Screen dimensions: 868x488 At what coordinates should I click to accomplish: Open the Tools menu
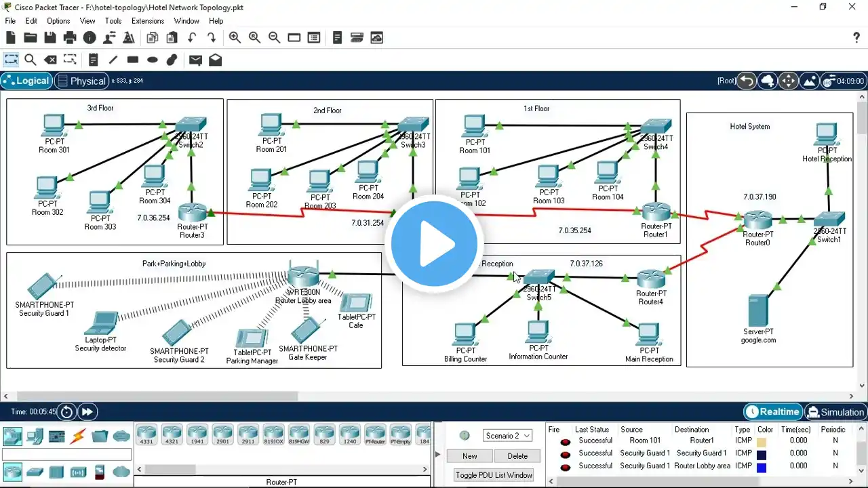pos(113,21)
